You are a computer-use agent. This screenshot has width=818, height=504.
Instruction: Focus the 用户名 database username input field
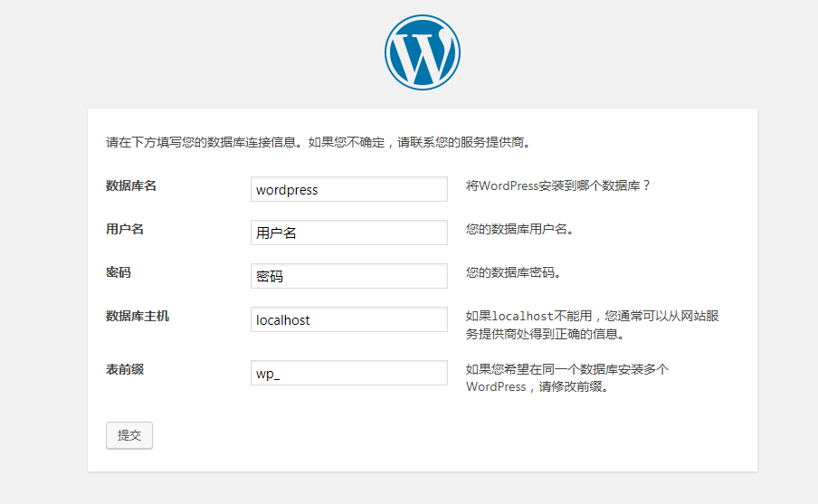349,233
